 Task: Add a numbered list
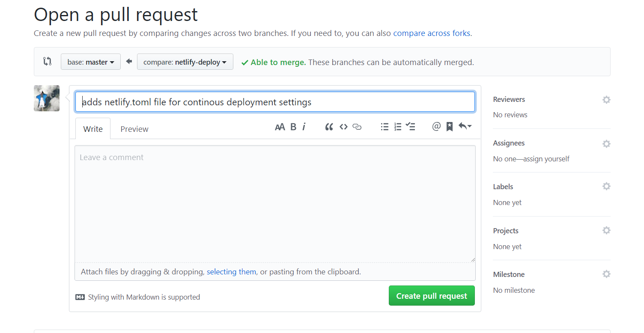click(x=398, y=127)
